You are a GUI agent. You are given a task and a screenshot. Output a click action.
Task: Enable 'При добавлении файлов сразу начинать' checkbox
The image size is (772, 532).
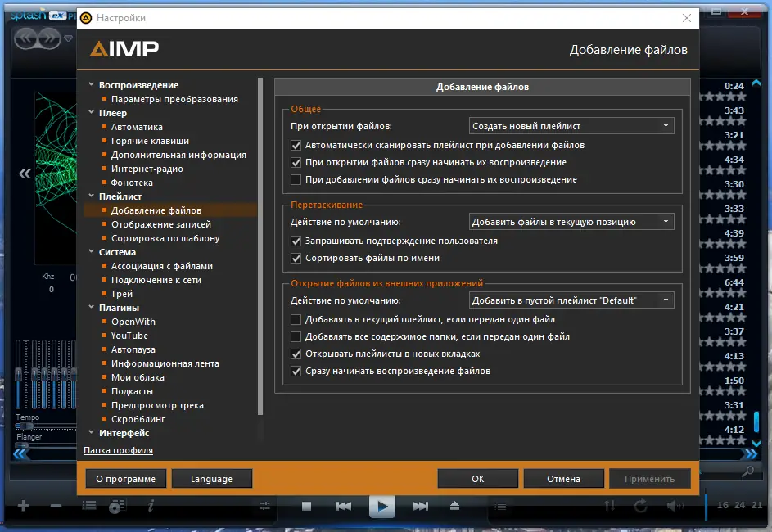pyautogui.click(x=296, y=179)
